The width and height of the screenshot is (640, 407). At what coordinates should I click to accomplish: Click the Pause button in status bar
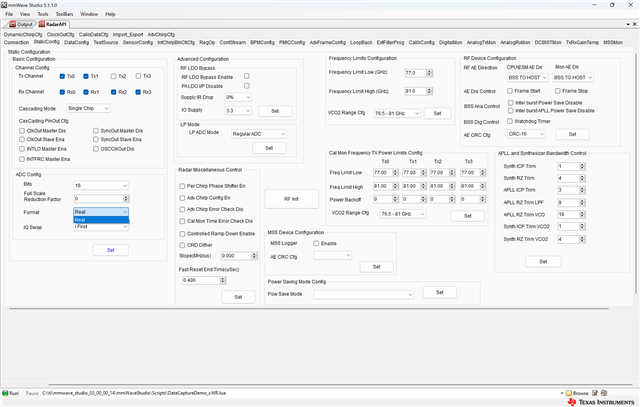tap(32, 394)
